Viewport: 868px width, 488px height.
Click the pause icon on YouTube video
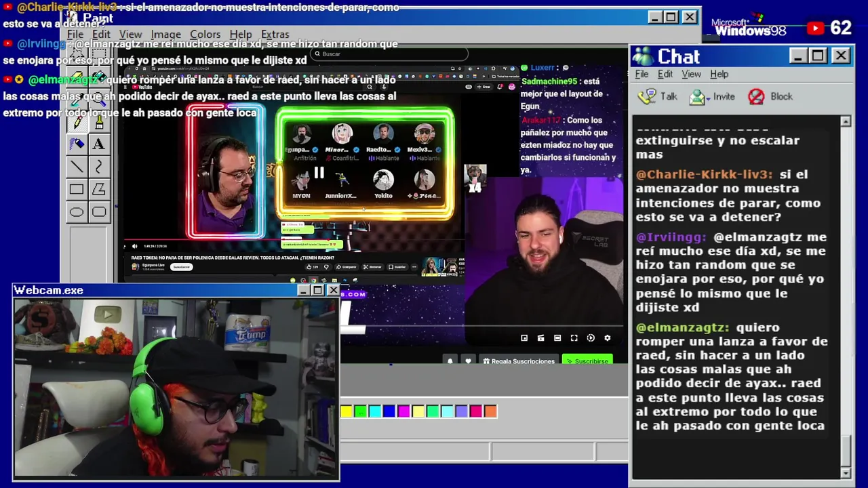coord(319,173)
